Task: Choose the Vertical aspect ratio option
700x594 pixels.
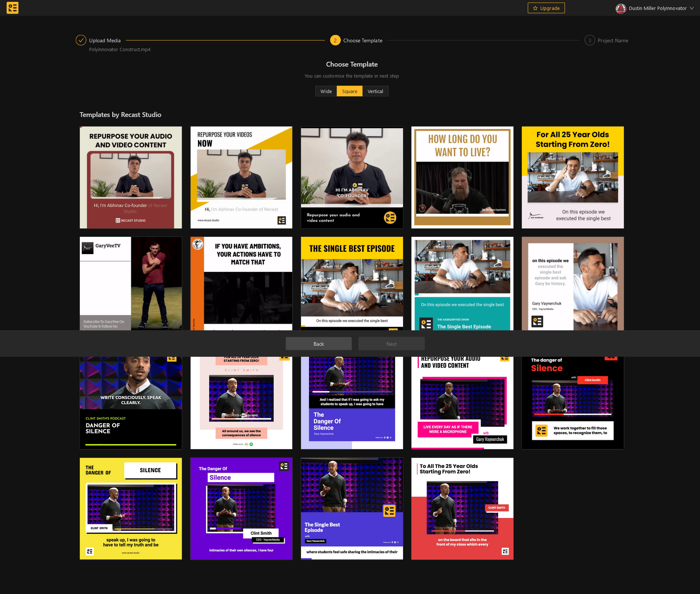Action: [375, 91]
